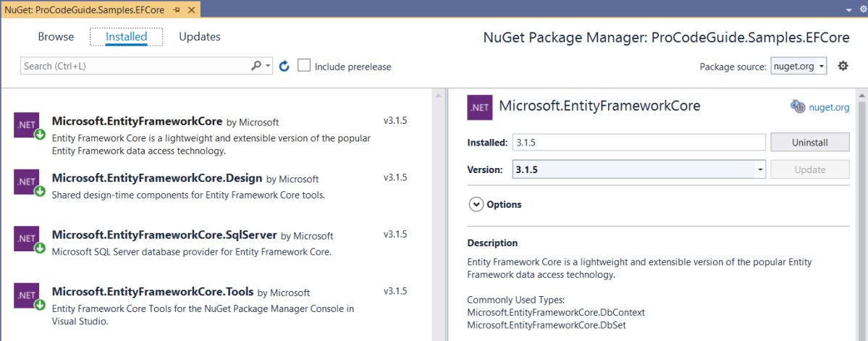868x341 pixels.
Task: Click the Microsoft.EntityFrameworkCore package .NET icon
Action: click(27, 125)
